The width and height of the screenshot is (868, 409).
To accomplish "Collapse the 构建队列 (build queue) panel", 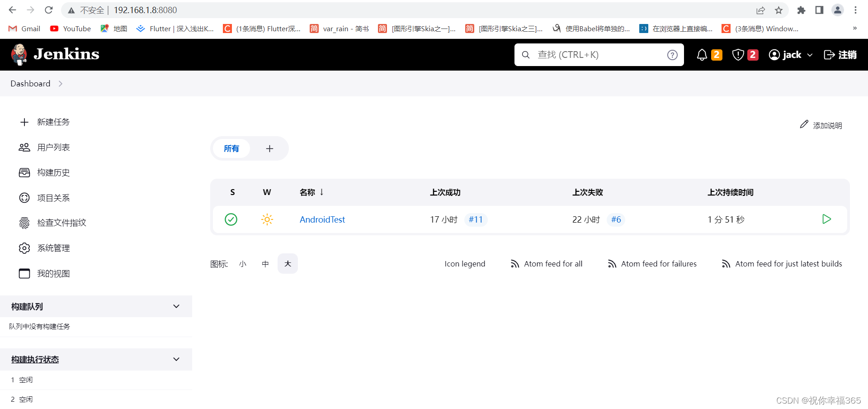I will [x=176, y=306].
